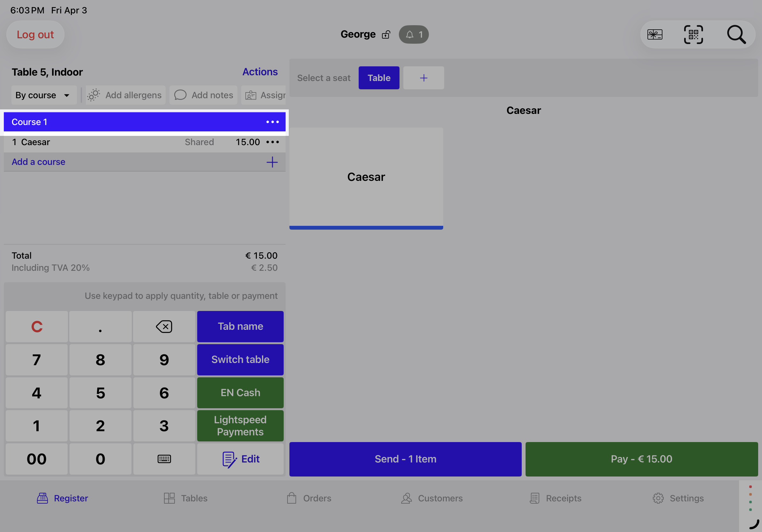Open the search icon at top right
Screen dimensions: 762x532
point(736,34)
